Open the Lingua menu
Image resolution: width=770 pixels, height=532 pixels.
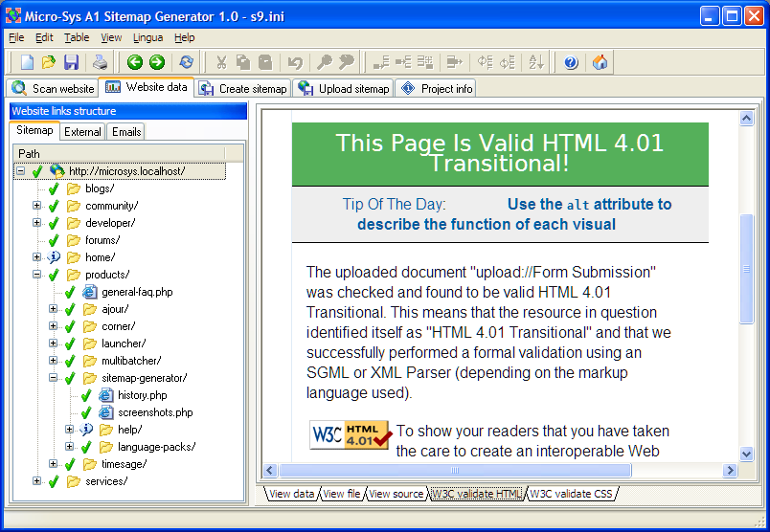tap(147, 37)
